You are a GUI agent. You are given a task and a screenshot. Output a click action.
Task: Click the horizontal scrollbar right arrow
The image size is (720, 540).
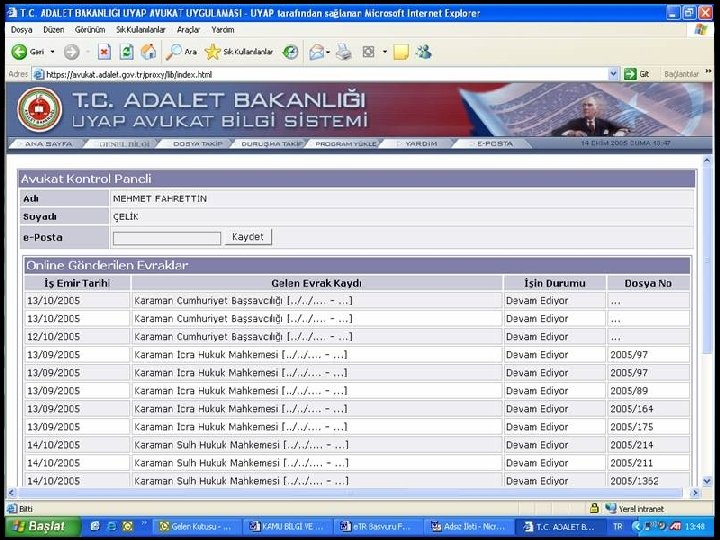click(x=695, y=493)
